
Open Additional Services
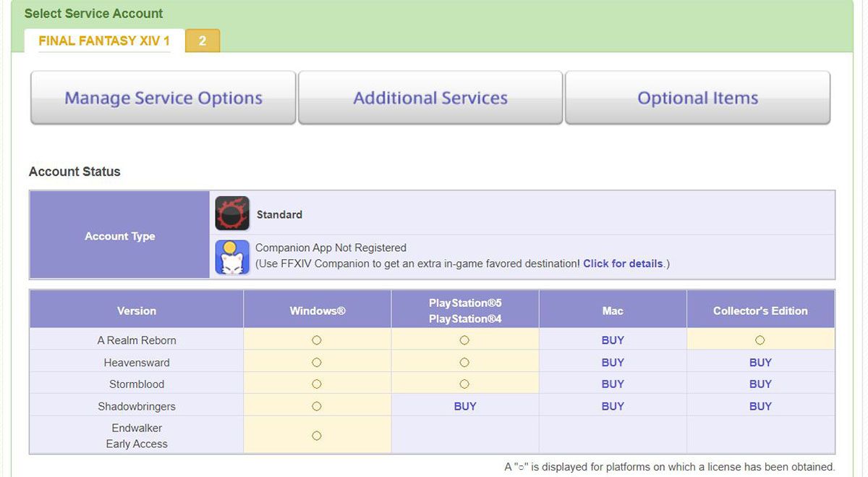coord(430,97)
